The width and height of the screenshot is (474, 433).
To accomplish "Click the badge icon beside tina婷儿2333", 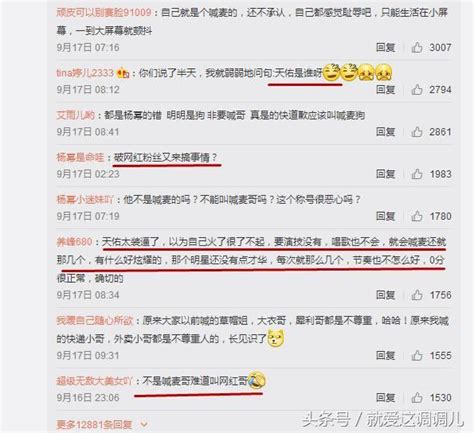I will click(x=123, y=73).
